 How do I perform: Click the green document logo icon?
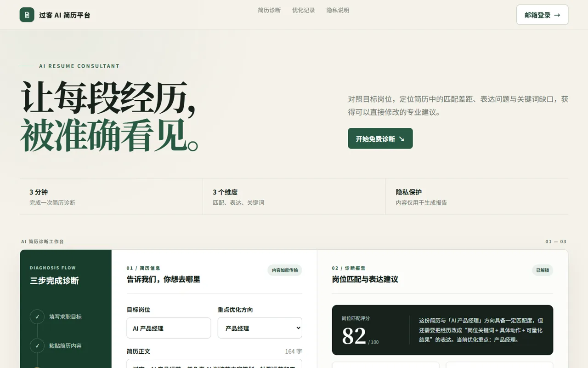tap(27, 15)
